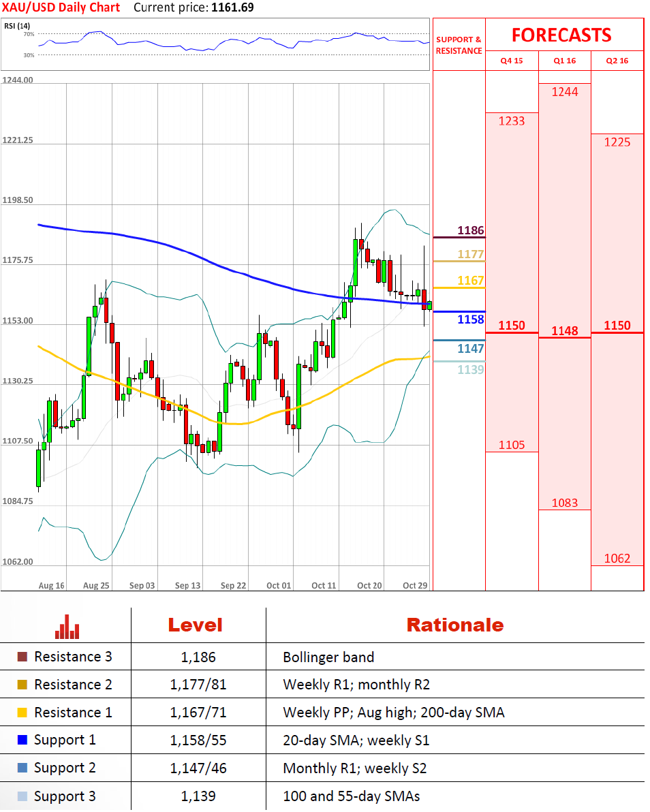The height and width of the screenshot is (812, 650).
Task: Click the Monthly R1; weekly S2 rationale
Action: [x=355, y=768]
